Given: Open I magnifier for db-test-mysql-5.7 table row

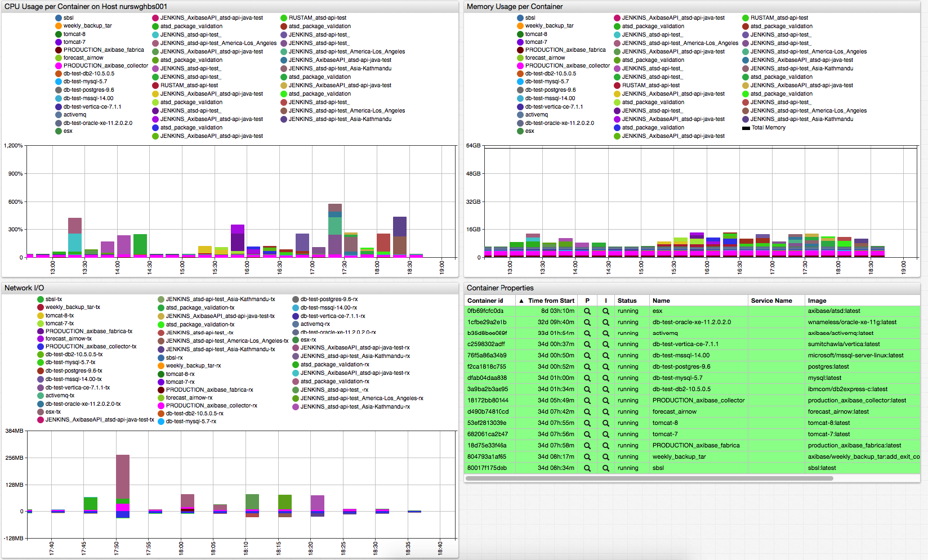Looking at the screenshot, I should coord(606,378).
